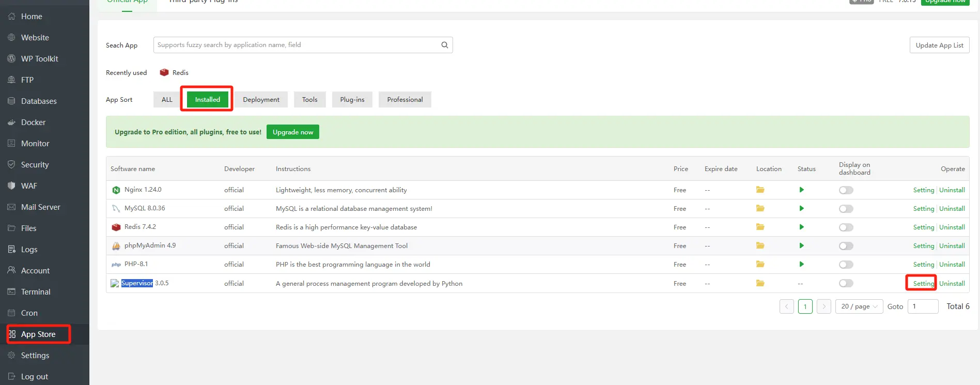Open Setting for Redis 7.4.2
This screenshot has height=385, width=980.
[x=923, y=227]
